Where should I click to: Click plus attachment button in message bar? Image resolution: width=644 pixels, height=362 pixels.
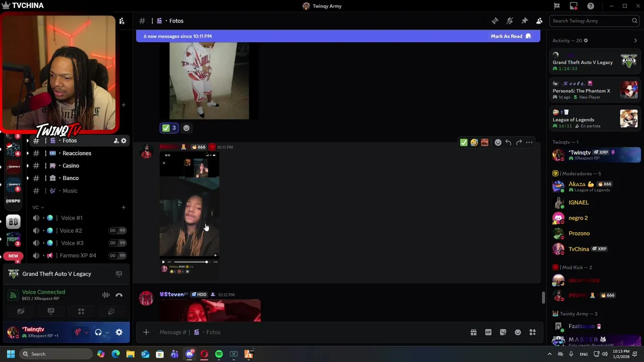click(x=146, y=332)
